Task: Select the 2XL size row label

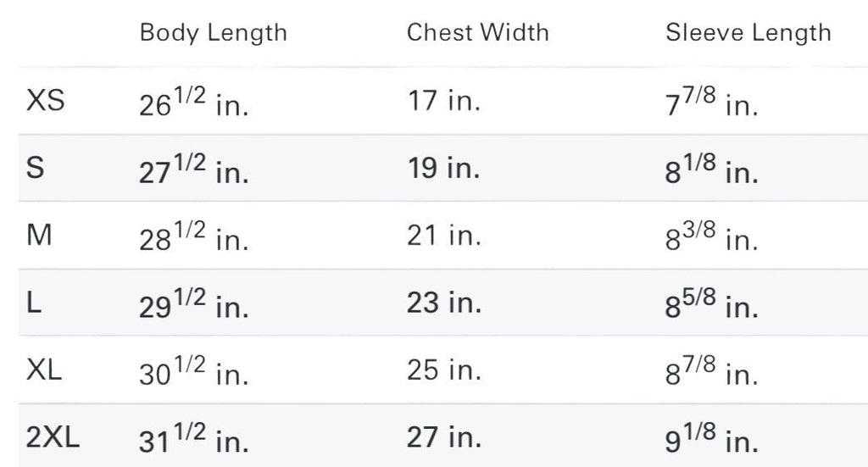Action: (x=53, y=438)
